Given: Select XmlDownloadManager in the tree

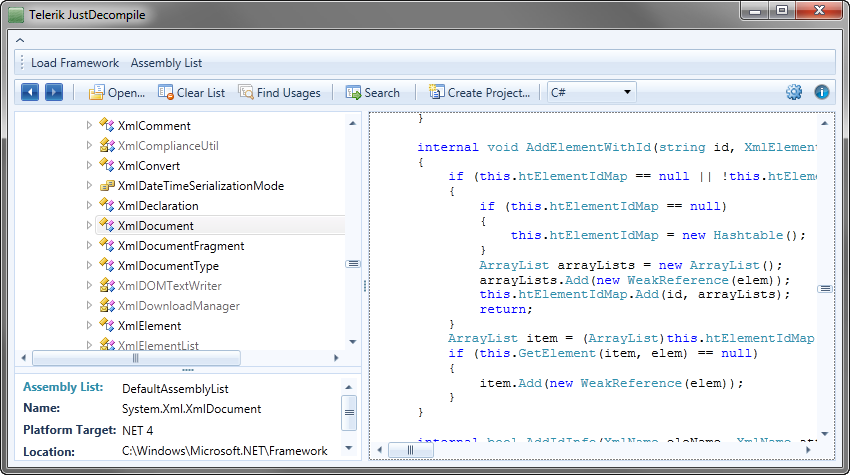Looking at the screenshot, I should 178,306.
